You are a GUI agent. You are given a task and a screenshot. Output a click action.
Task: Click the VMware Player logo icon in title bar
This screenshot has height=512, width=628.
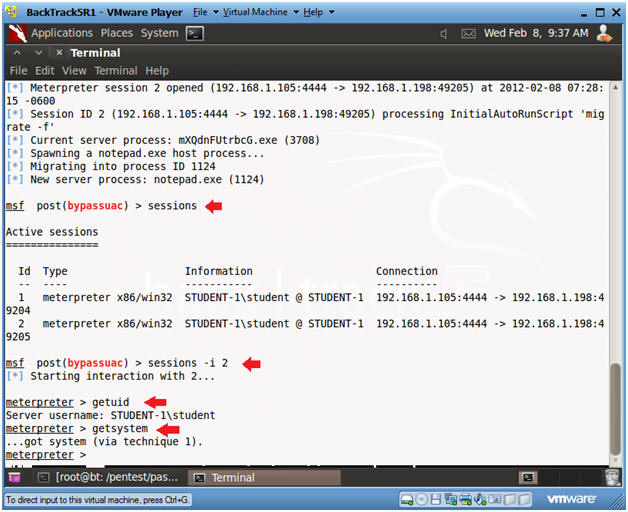coord(11,12)
